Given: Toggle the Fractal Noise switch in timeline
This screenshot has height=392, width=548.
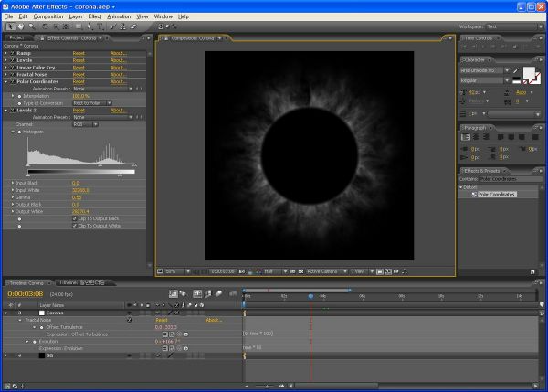Looking at the screenshot, I should pyautogui.click(x=130, y=320).
